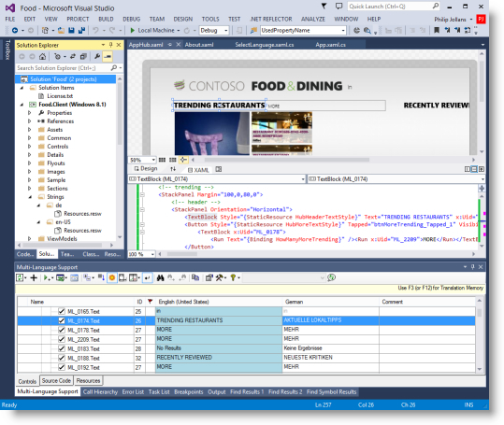The image size is (504, 425).
Task: Uncheck the ML_0174.Text checkbox
Action: click(x=62, y=320)
